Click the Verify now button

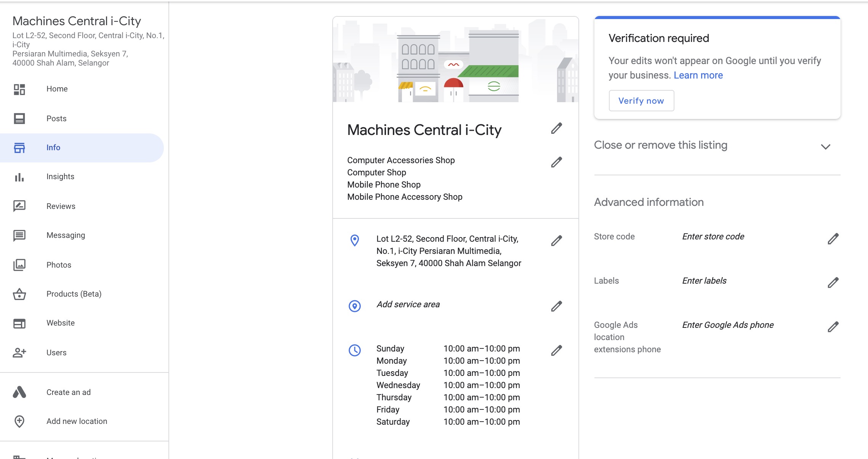coord(641,101)
